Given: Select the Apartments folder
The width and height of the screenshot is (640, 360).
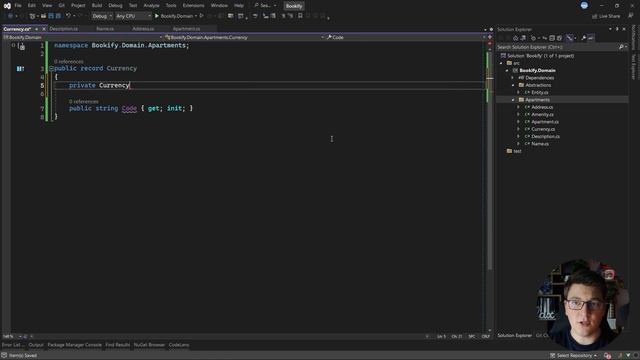Looking at the screenshot, I should (x=537, y=100).
